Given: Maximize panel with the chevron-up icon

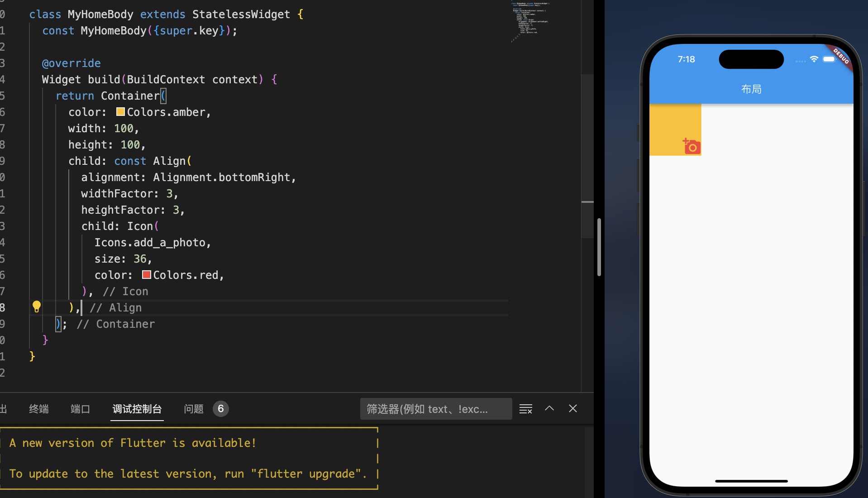Looking at the screenshot, I should (549, 408).
